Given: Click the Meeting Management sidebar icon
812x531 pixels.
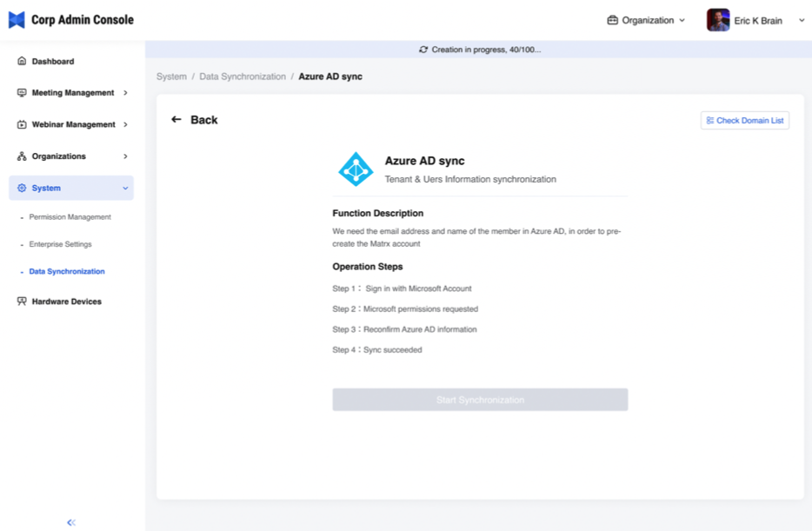Looking at the screenshot, I should 22,93.
